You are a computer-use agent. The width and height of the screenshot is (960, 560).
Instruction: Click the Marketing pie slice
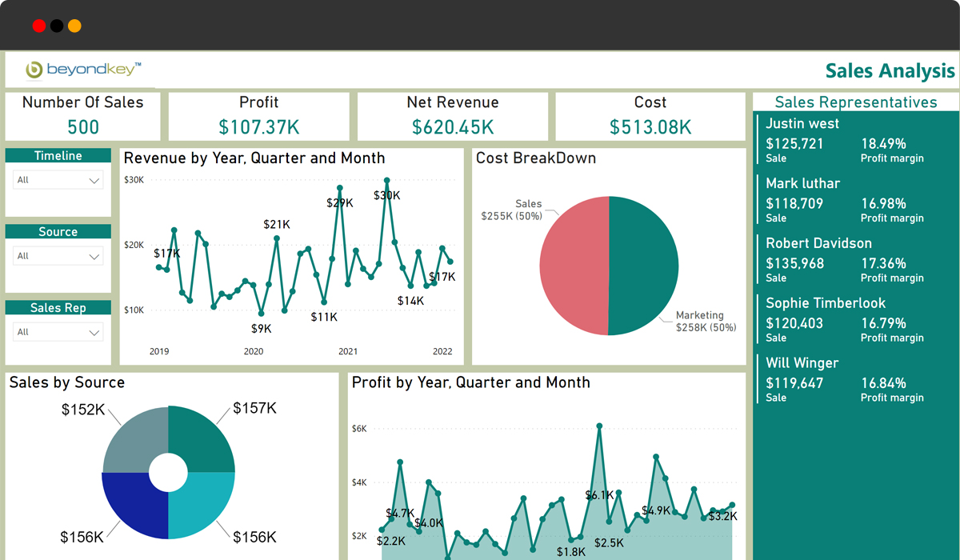coord(640,264)
